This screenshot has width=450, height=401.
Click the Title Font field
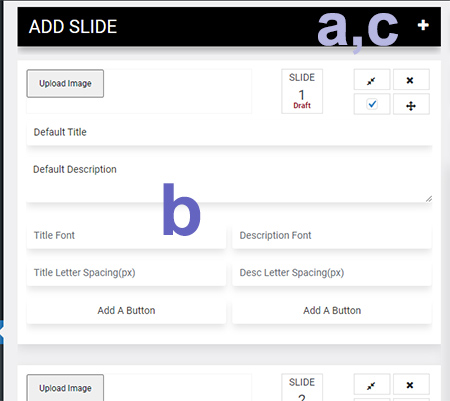(x=126, y=235)
